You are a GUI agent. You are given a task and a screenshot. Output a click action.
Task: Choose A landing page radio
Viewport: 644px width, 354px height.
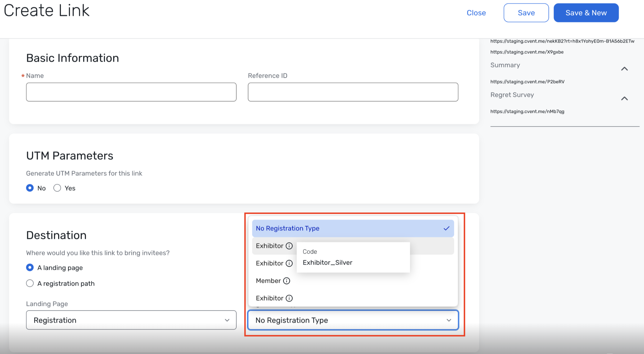[x=30, y=267]
